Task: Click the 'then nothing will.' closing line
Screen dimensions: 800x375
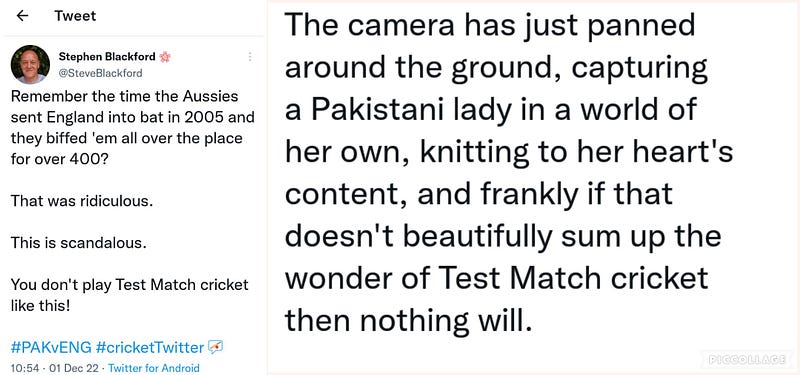Action: click(408, 320)
